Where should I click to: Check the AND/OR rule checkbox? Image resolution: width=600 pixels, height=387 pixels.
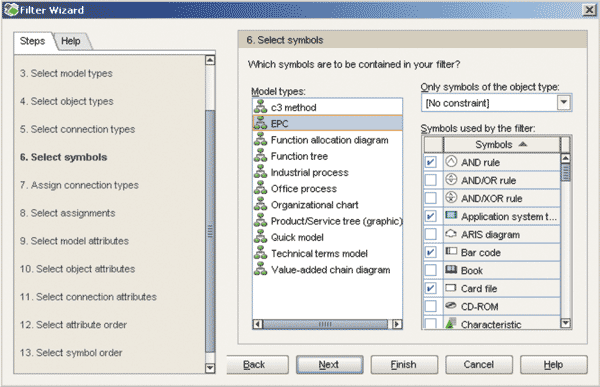[x=431, y=180]
